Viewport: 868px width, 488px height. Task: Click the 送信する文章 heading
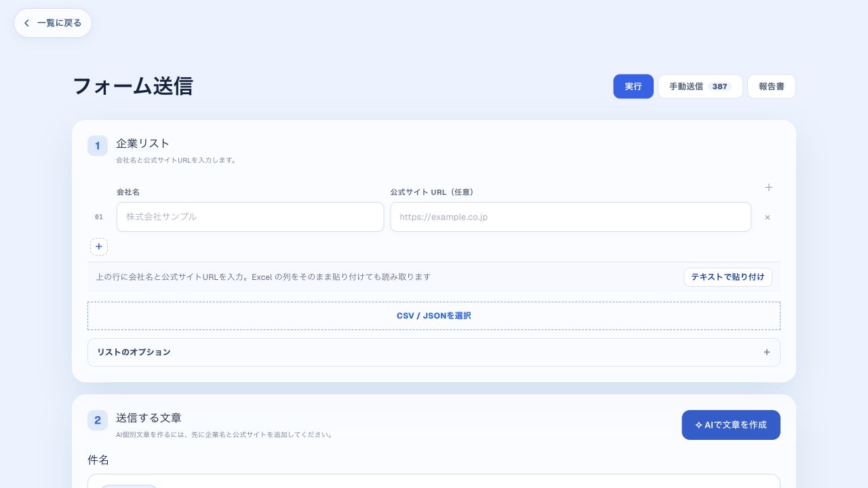(149, 418)
